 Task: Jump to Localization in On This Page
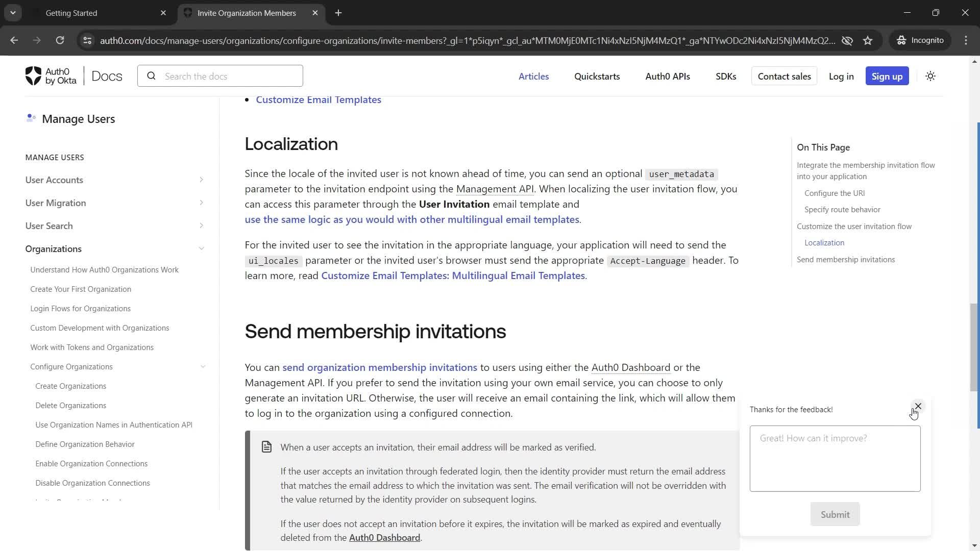coord(824,242)
